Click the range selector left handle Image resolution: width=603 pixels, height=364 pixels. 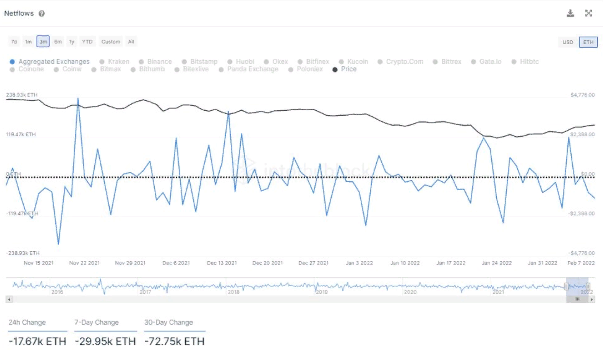[x=567, y=286]
